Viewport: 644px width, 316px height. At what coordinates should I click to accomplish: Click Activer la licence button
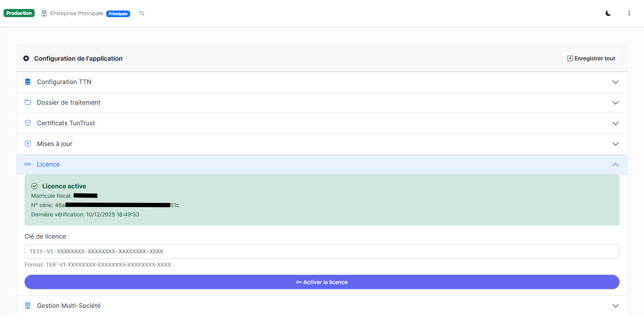tap(322, 282)
